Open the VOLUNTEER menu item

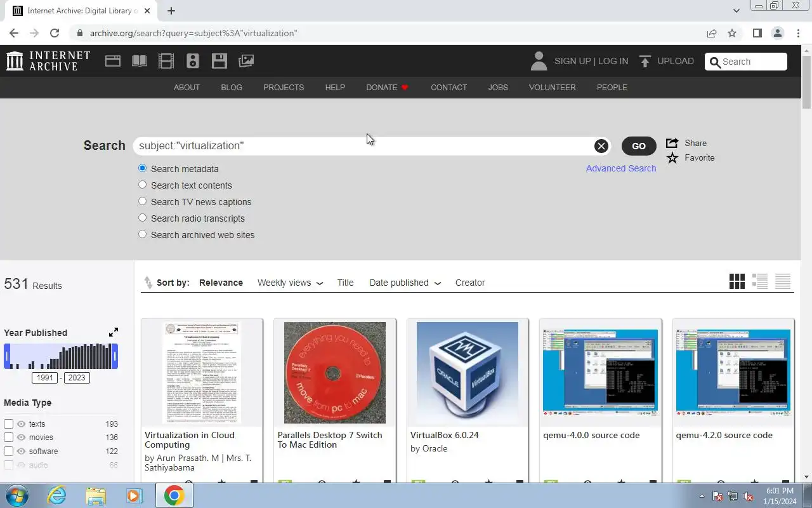coord(553,88)
